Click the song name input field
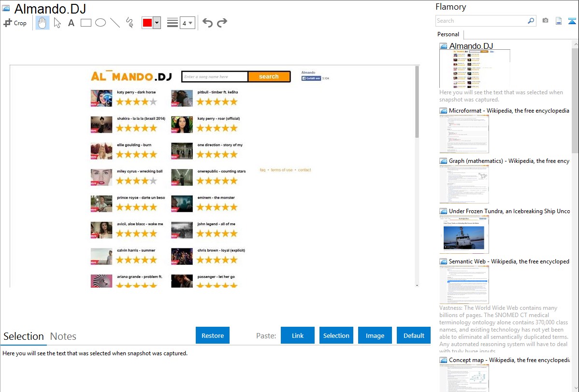This screenshot has height=392, width=579. click(215, 76)
